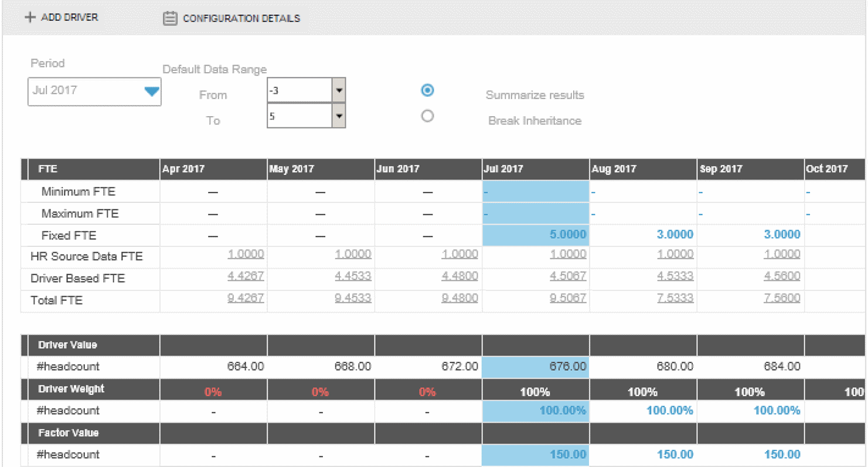868x467 pixels.
Task: Open Driver Based FTE value 4.4267
Action: [x=246, y=276]
